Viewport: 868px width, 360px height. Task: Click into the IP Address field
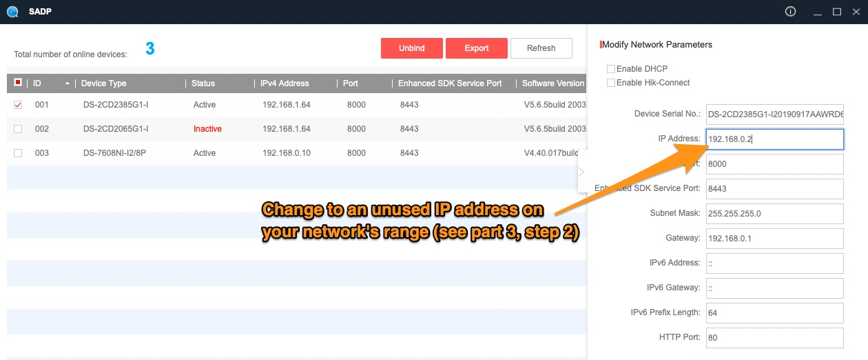774,139
